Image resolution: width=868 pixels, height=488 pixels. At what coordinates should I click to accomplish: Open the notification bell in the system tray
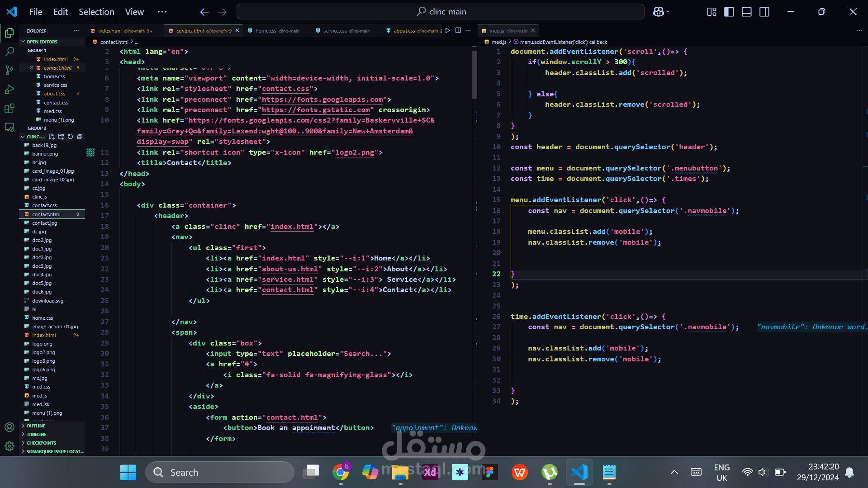(x=849, y=472)
